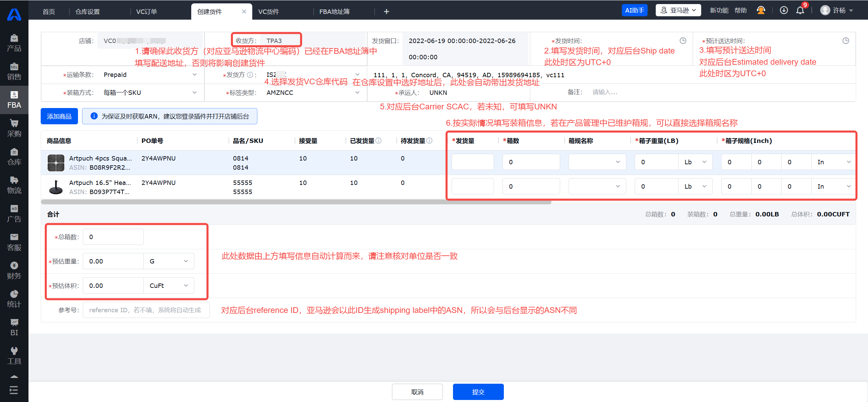Screen dimensions: 868x402
Task: Switch to the VC订单 tab
Action: click(x=146, y=12)
